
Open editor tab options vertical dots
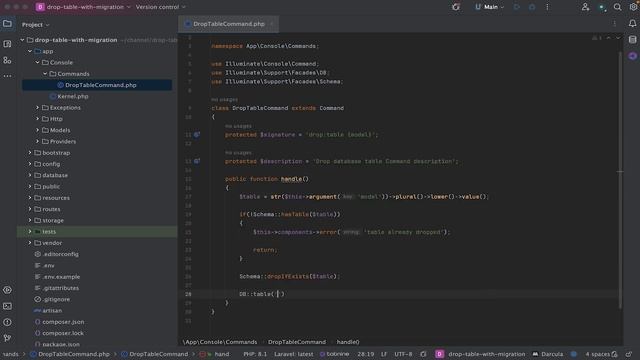(614, 24)
